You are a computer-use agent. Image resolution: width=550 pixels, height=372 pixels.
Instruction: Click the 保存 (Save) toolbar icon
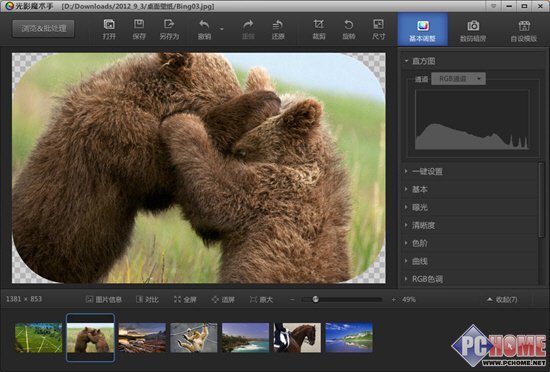pyautogui.click(x=139, y=24)
